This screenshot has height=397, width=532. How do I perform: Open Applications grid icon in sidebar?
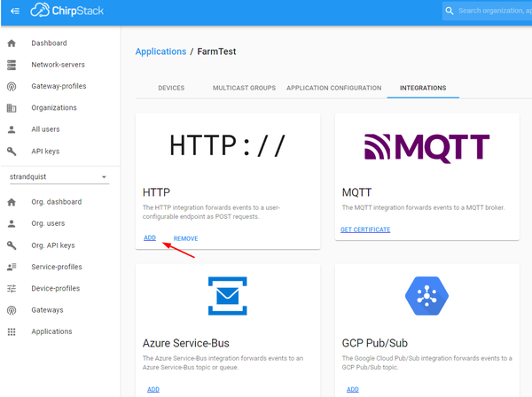click(x=12, y=331)
